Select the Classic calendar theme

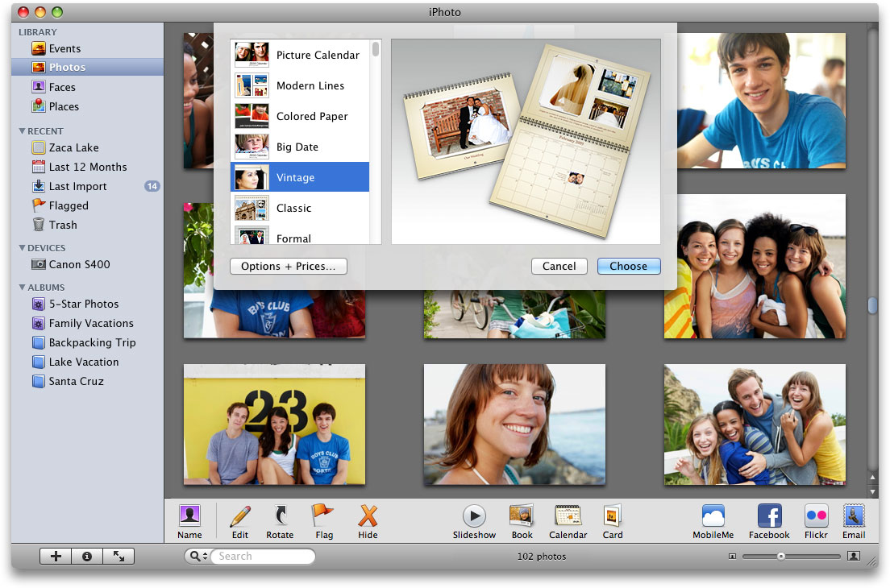(x=293, y=208)
